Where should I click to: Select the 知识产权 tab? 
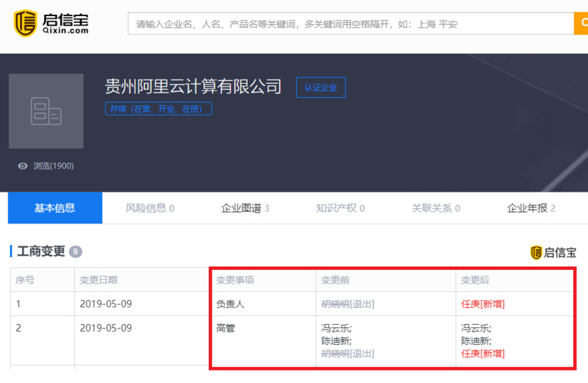pos(340,208)
